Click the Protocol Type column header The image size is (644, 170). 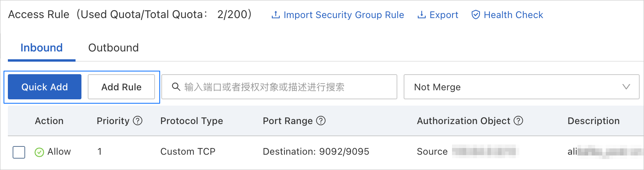tap(192, 121)
